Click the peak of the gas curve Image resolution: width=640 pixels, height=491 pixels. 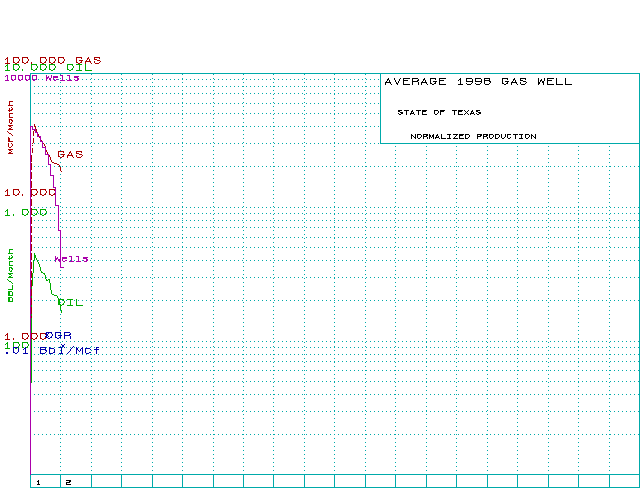[34, 125]
